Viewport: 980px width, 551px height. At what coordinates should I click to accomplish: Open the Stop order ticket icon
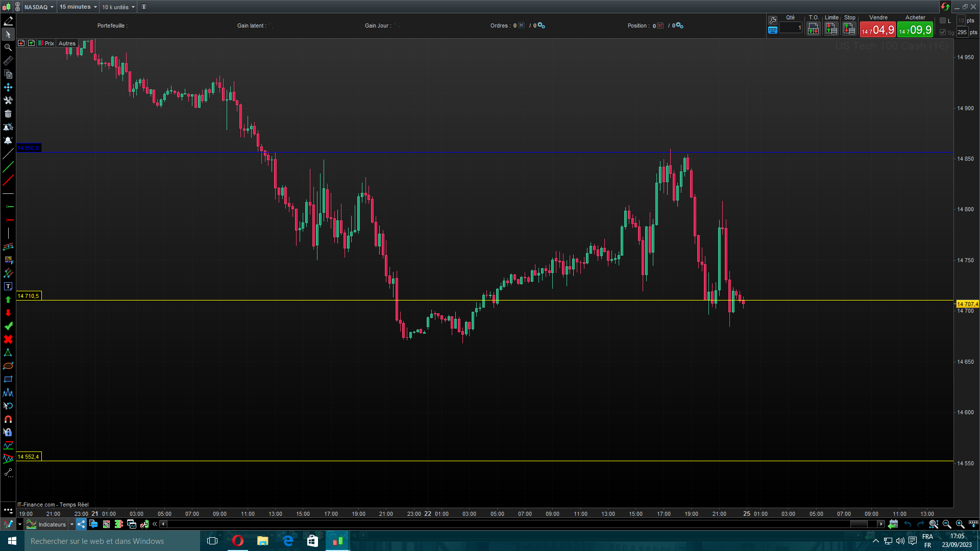tap(849, 29)
